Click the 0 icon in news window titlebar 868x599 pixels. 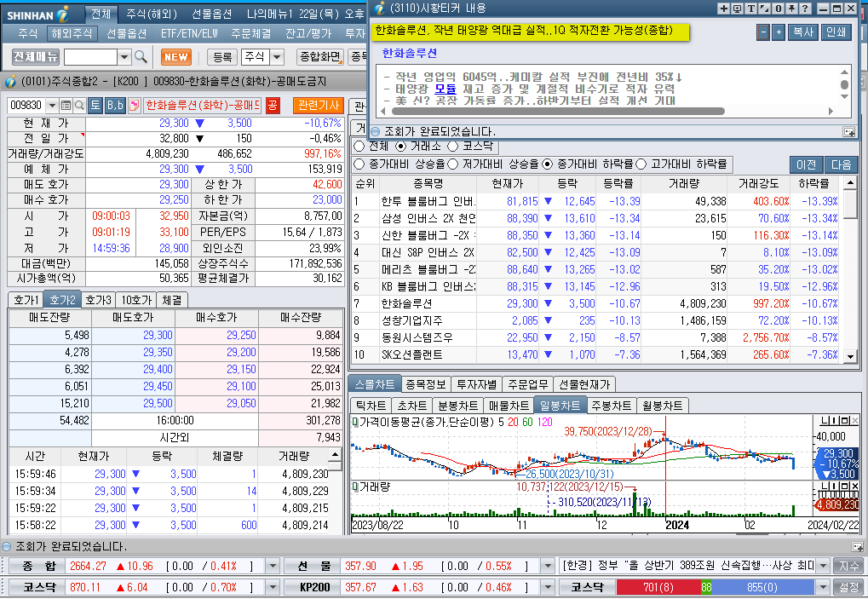coord(779,9)
